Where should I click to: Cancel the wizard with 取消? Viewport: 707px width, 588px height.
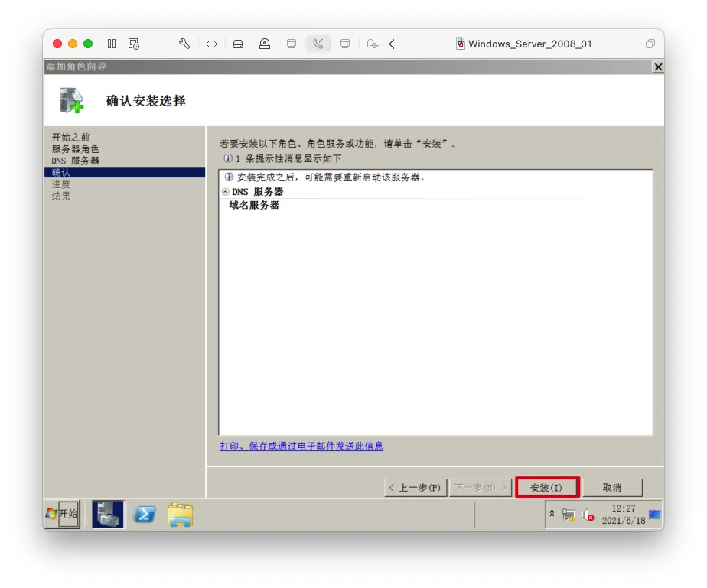pos(612,488)
